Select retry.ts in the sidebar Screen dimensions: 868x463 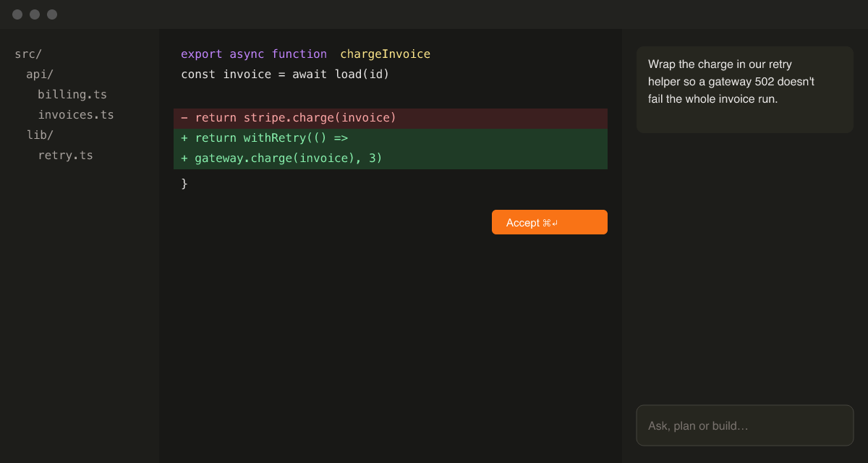pos(65,156)
